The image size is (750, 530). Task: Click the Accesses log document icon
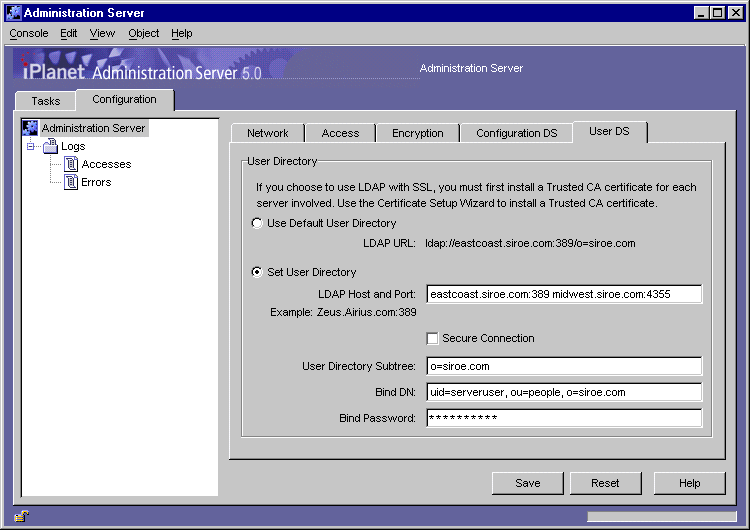tap(71, 164)
